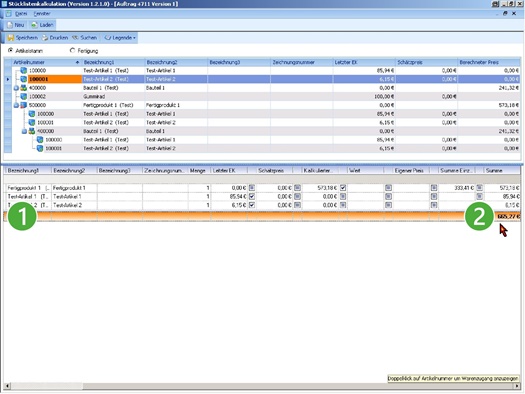Open the Datei menu
Viewport: 525px width, 394px height.
point(21,14)
